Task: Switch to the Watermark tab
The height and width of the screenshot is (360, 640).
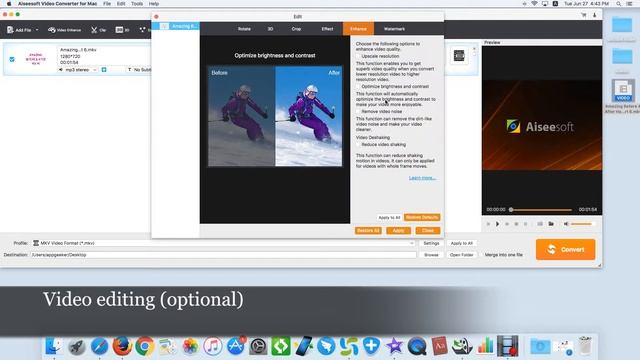Action: pyautogui.click(x=394, y=29)
